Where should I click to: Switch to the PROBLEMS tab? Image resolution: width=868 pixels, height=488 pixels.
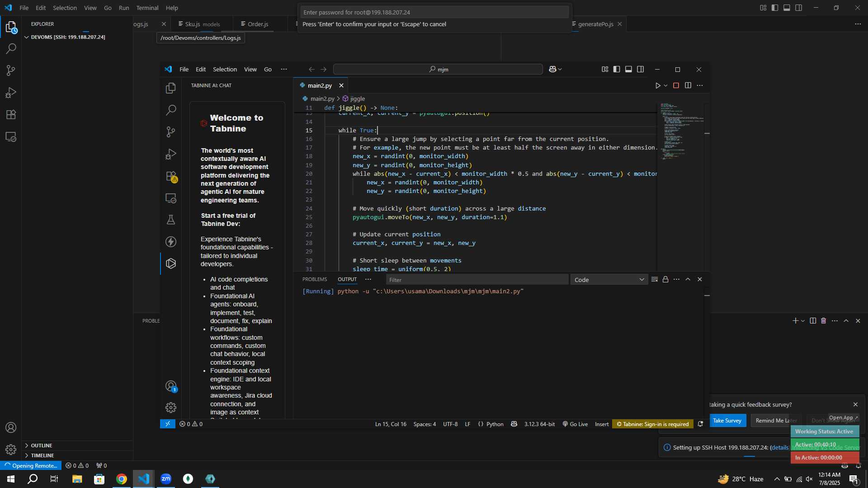(315, 279)
